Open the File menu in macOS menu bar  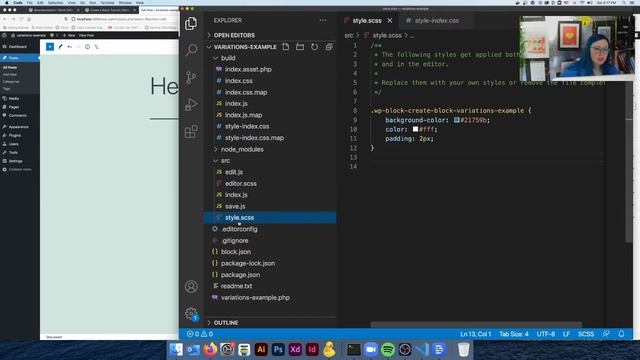click(x=29, y=2)
